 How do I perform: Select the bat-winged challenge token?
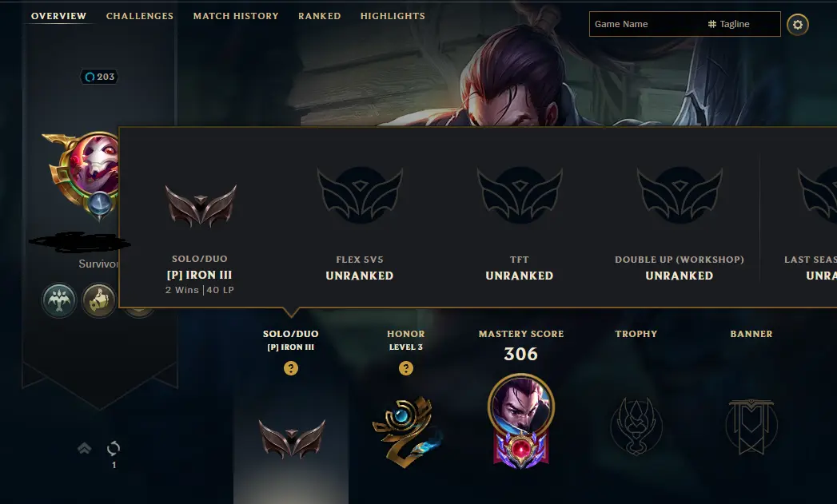point(59,300)
